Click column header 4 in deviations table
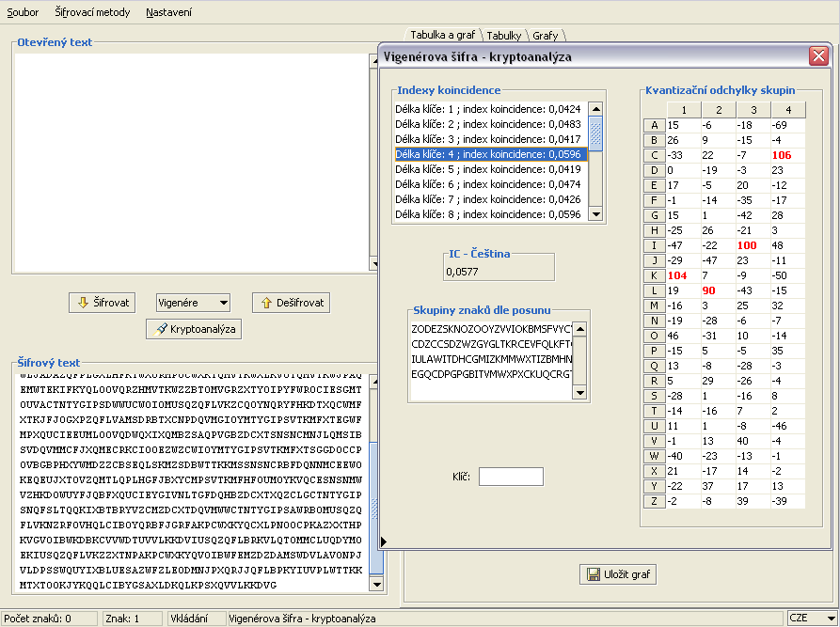Screen dimensions: 840x627 click(788, 110)
